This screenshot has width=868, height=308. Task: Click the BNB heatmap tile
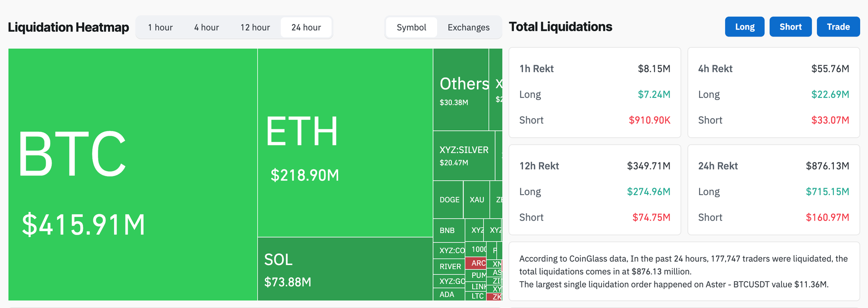pos(448,230)
